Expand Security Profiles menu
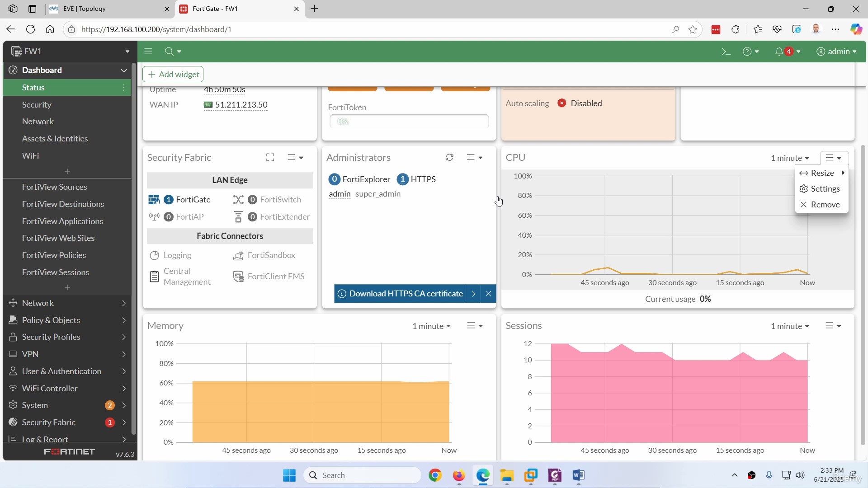This screenshot has height=488, width=868. [x=67, y=337]
